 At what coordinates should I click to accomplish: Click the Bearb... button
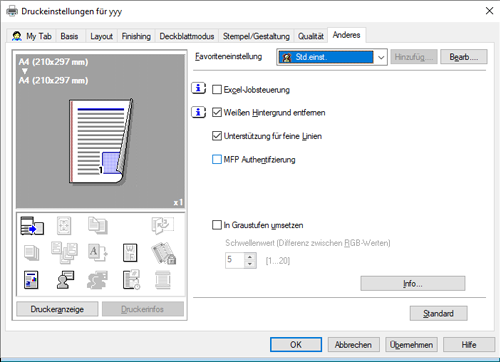[x=464, y=57]
